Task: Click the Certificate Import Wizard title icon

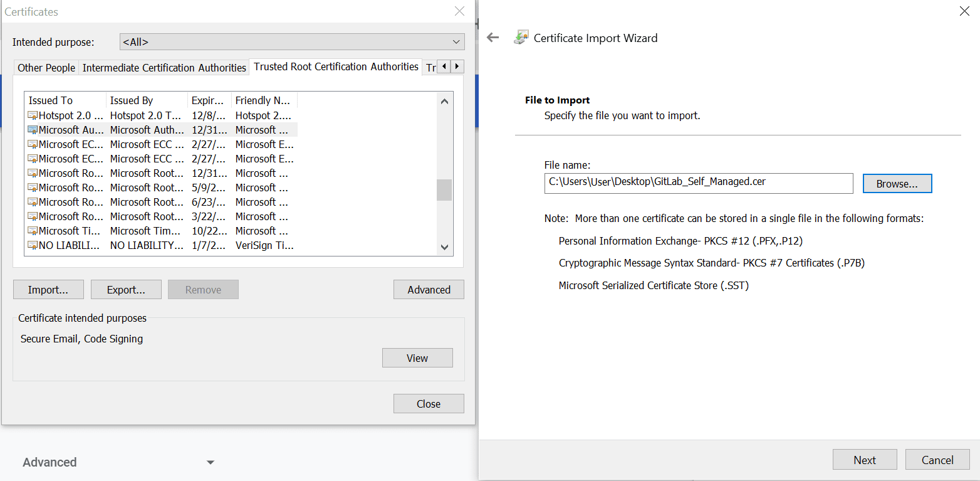Action: (x=520, y=38)
